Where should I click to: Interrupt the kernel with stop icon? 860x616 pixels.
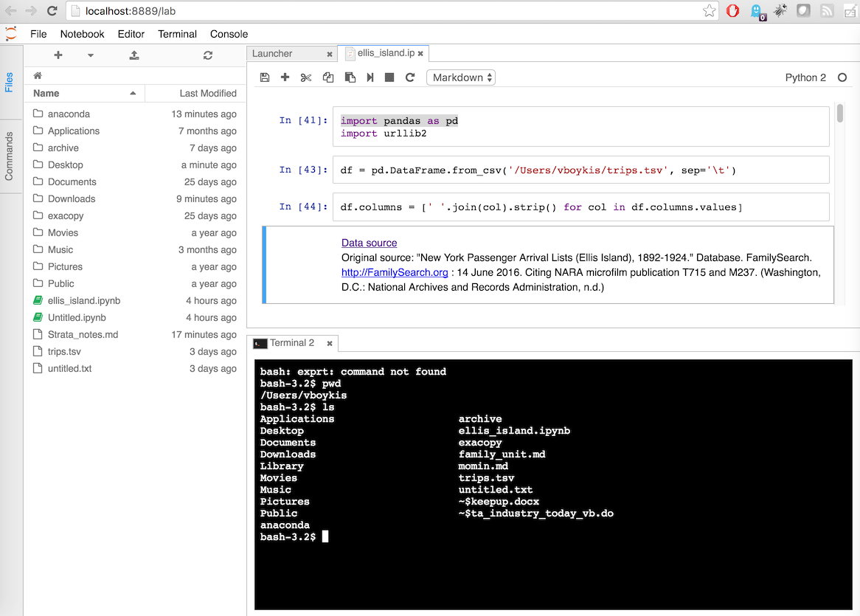click(389, 77)
